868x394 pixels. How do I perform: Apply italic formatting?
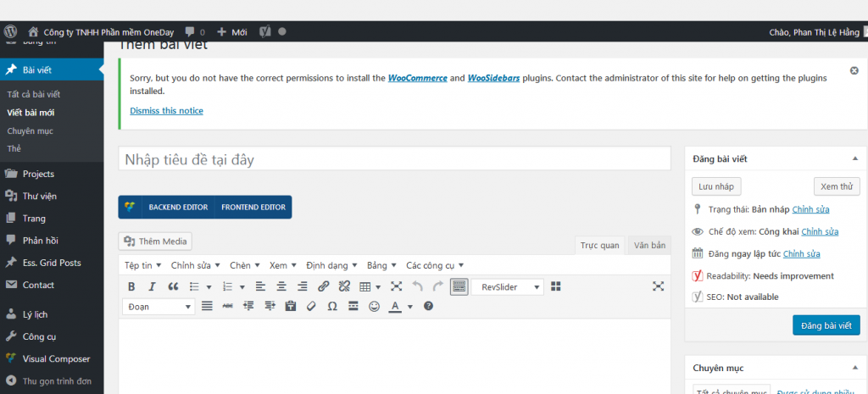[x=153, y=287]
